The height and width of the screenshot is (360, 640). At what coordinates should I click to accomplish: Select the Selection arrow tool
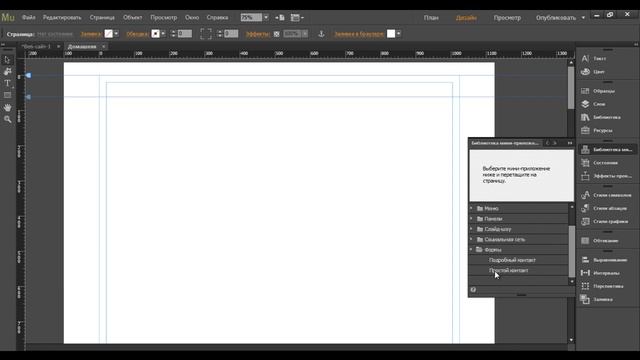7,60
